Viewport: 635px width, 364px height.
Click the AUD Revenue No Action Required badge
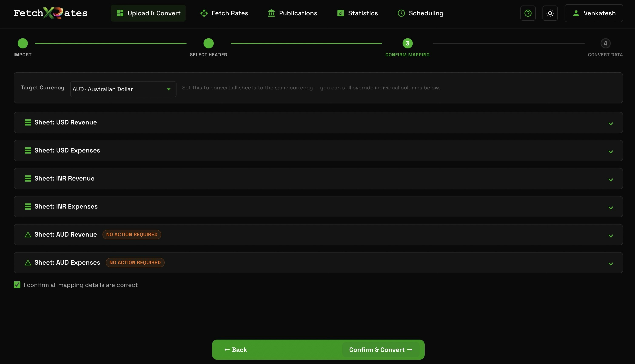(132, 234)
